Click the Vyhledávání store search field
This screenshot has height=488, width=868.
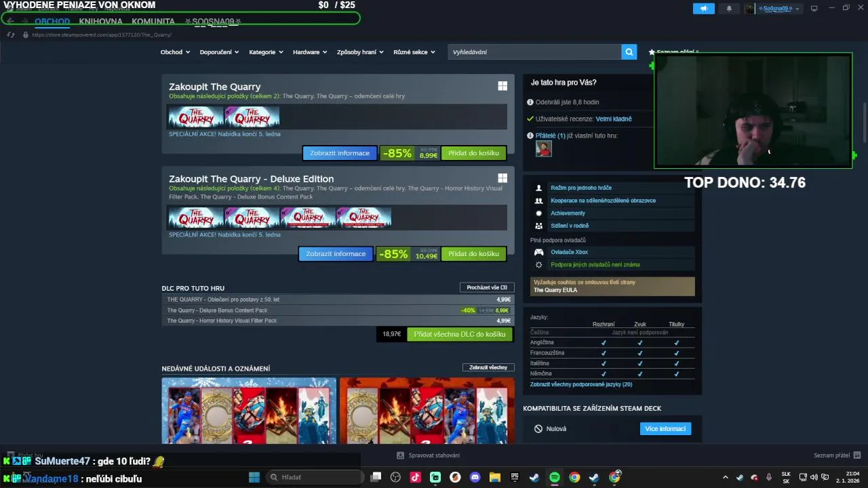tap(534, 52)
